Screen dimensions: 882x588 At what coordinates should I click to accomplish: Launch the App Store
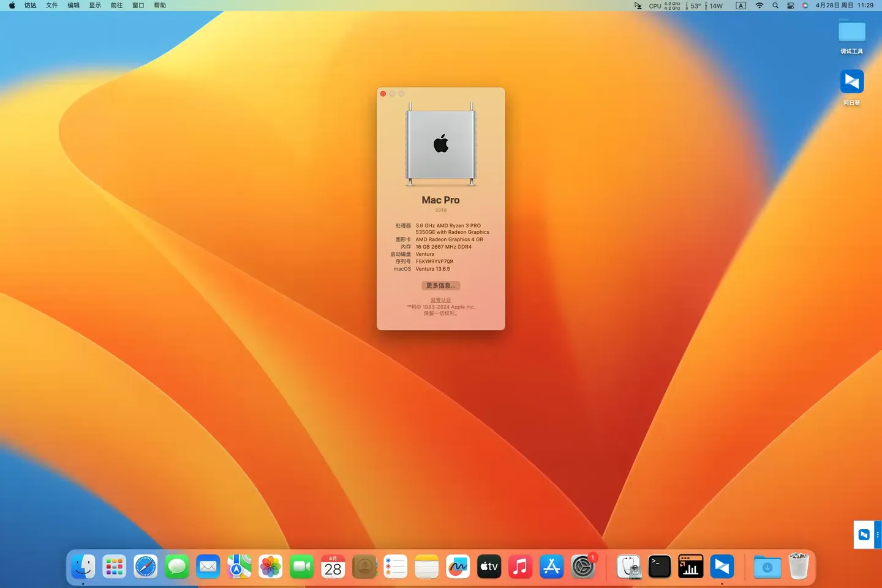coord(551,567)
